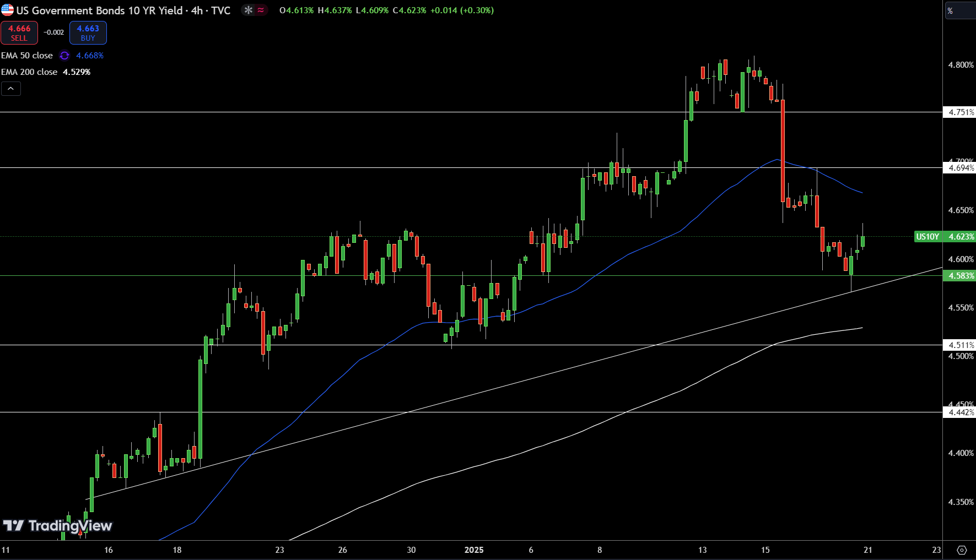Click the green US10Y current price label
This screenshot has height=560, width=976.
pyautogui.click(x=945, y=237)
